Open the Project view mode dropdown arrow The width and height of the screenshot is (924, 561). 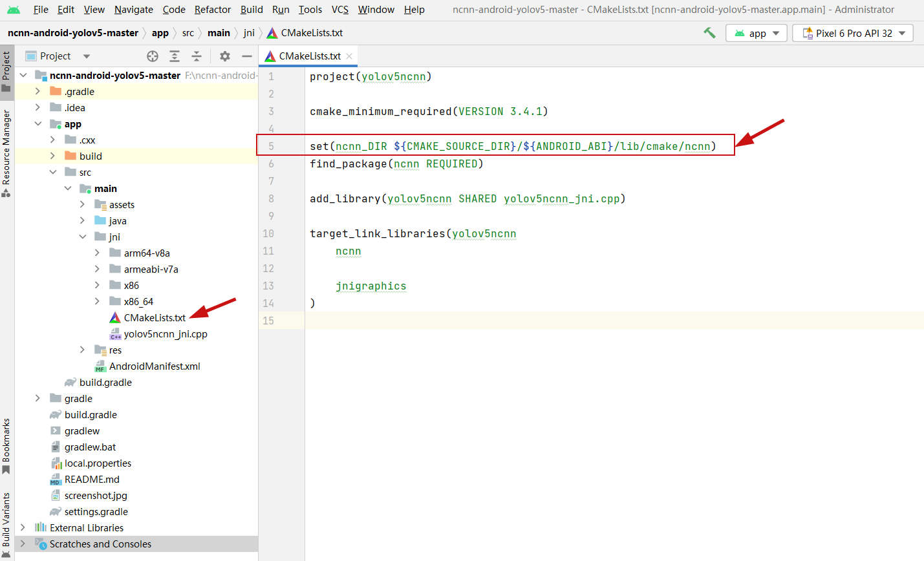point(87,56)
